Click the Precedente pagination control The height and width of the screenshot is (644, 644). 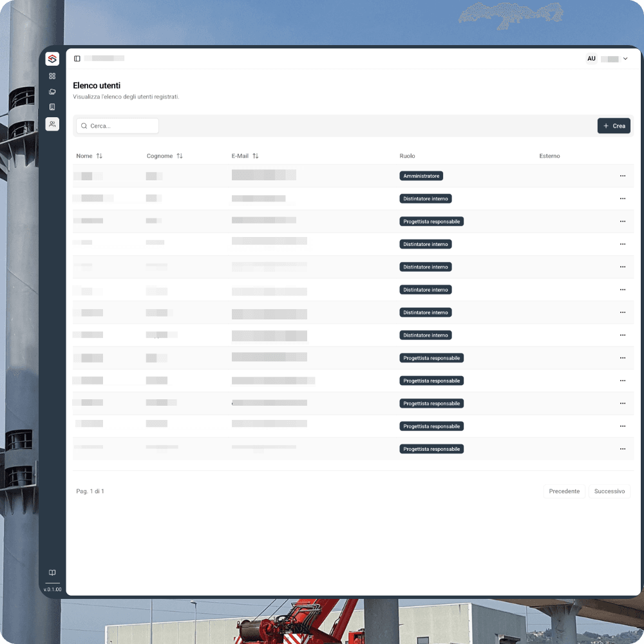coord(564,491)
